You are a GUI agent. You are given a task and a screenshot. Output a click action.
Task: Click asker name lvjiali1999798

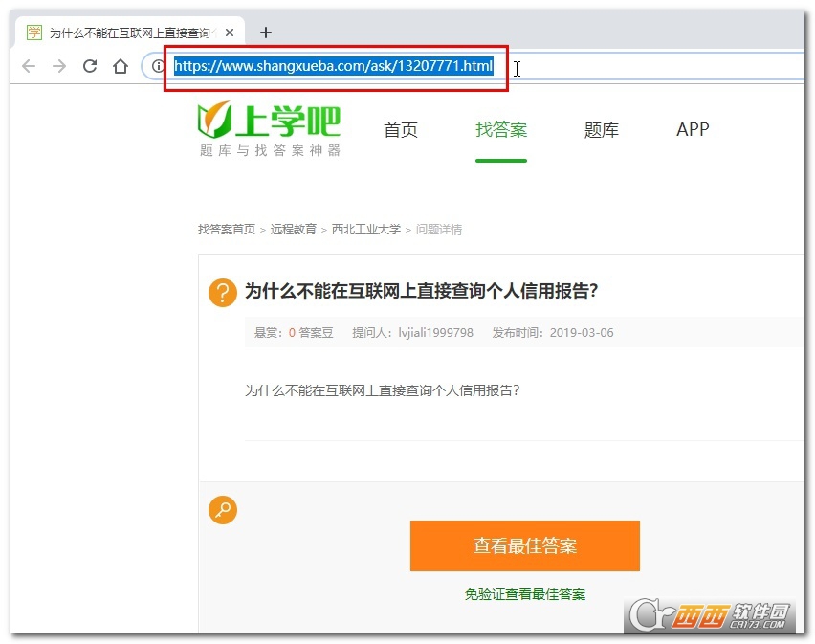click(435, 333)
